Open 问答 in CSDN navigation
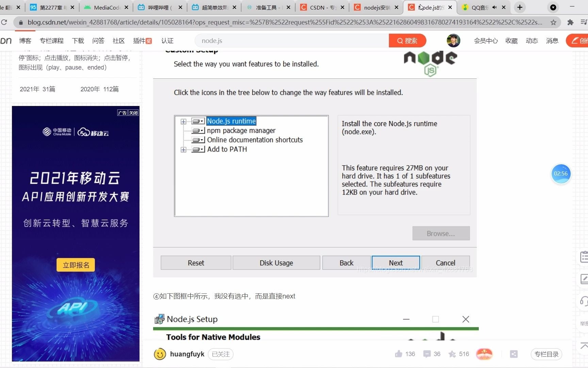This screenshot has width=588, height=368. tap(98, 41)
